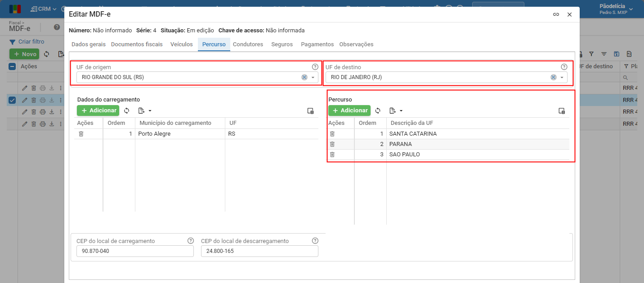
Task: Refresh the Dados do carregamento grid
Action: 127,111
